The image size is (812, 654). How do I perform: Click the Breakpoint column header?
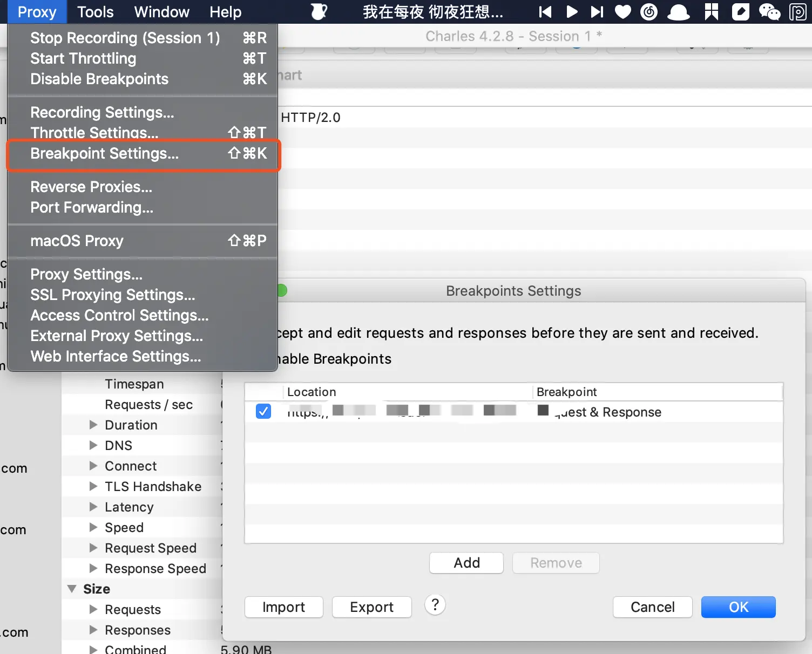coord(658,392)
